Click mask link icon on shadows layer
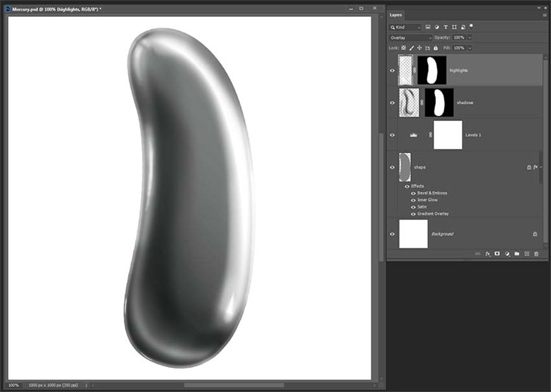Screen dimensions: 551x392 click(x=422, y=103)
